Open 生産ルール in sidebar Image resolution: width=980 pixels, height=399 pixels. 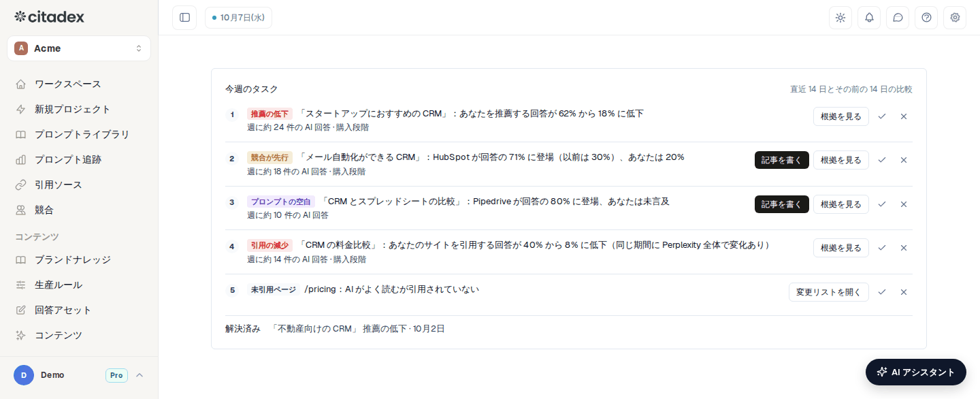[79, 285]
